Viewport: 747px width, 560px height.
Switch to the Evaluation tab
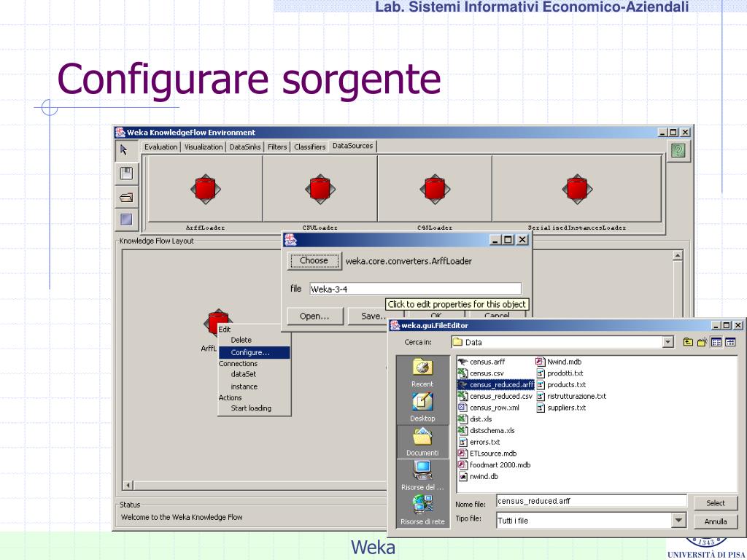160,147
